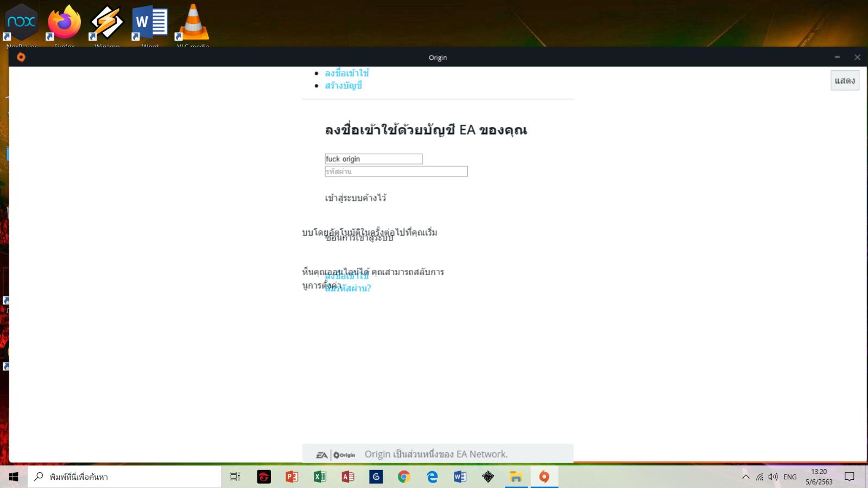Show hidden system tray icons
Image resolution: width=868 pixels, height=488 pixels.
[746, 477]
